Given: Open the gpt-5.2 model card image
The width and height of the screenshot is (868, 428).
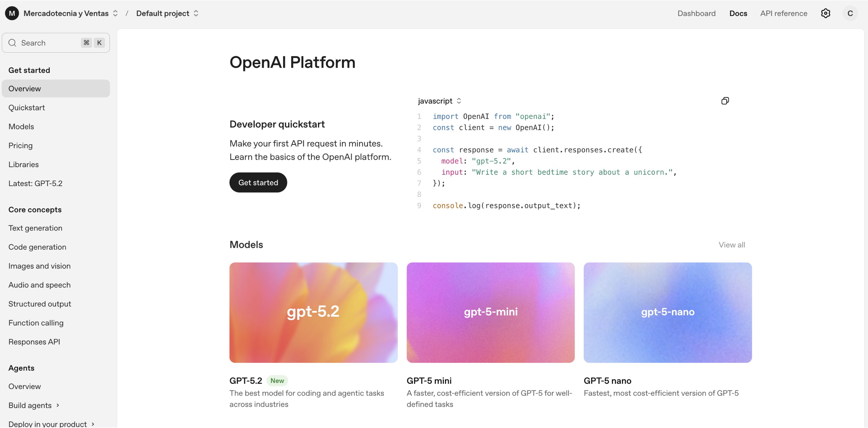Looking at the screenshot, I should 313,312.
